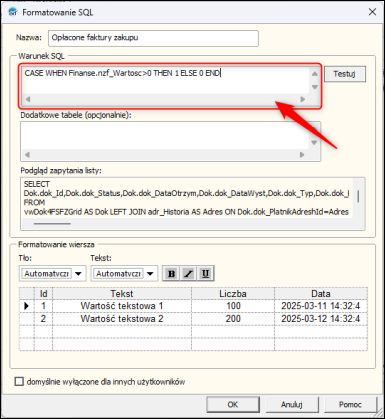
Task: Select date cell 2025-03-11 14:32:4
Action: coord(321,306)
